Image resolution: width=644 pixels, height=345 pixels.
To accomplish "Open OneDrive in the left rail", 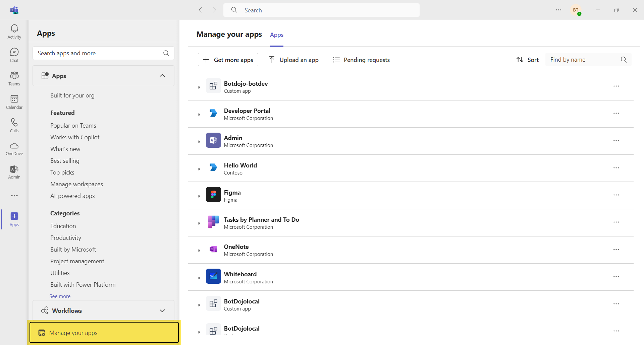I will pos(14,149).
